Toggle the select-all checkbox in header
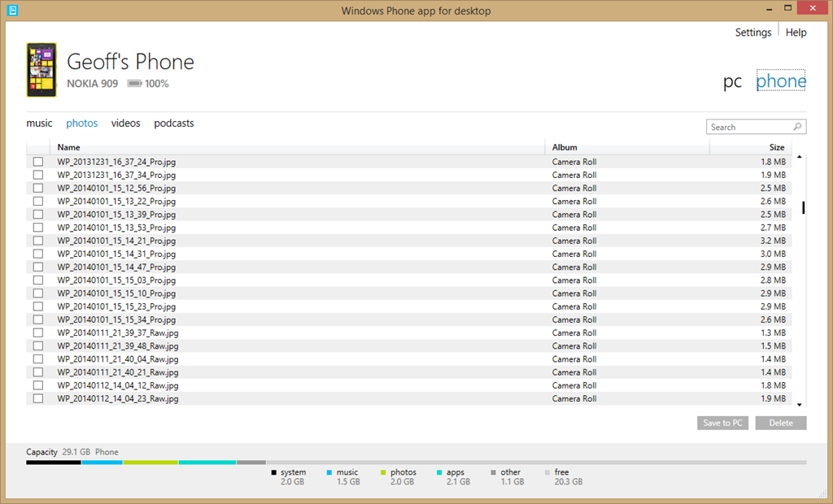833x504 pixels. (x=38, y=147)
